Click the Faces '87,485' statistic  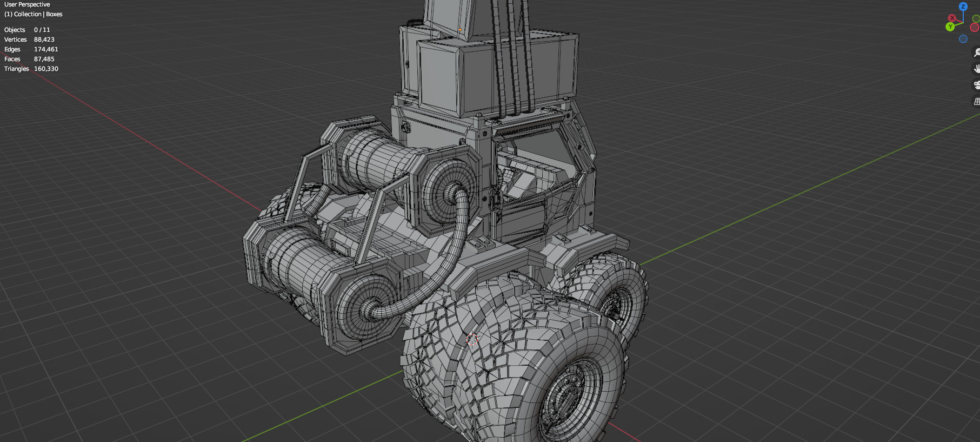coord(44,59)
